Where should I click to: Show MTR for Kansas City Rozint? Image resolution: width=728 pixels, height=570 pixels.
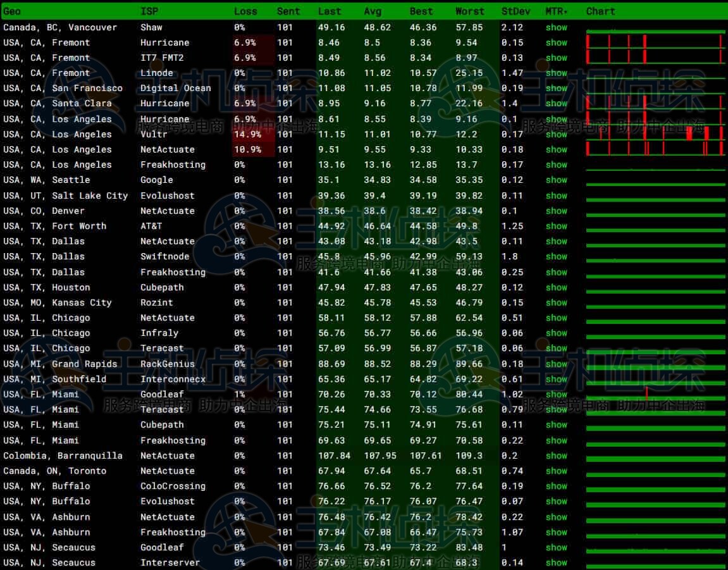click(x=556, y=302)
